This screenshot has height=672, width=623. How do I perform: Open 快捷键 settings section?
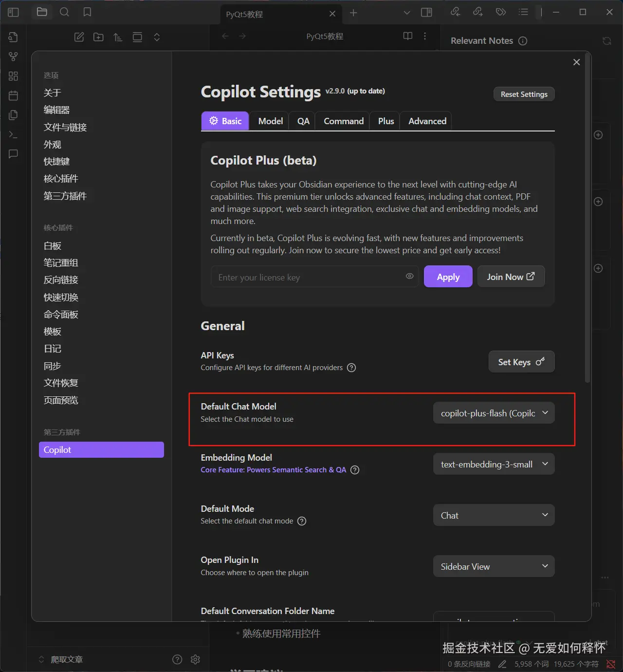click(57, 161)
